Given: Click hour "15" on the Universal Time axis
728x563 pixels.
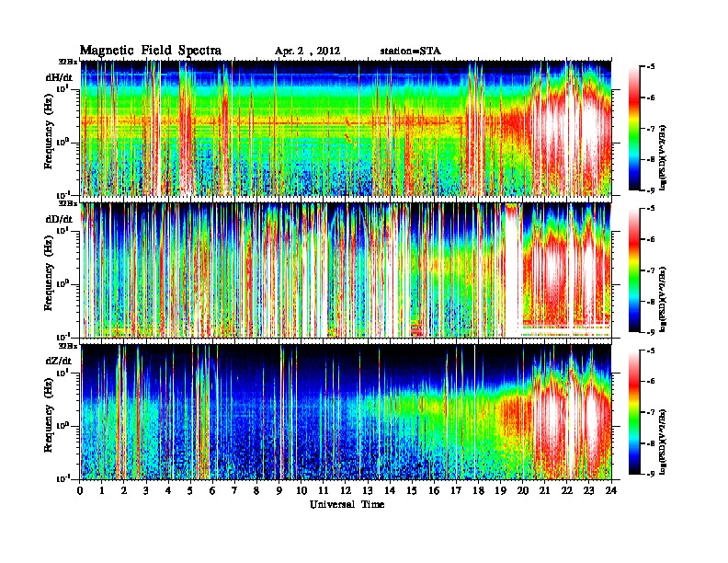Looking at the screenshot, I should point(412,490).
